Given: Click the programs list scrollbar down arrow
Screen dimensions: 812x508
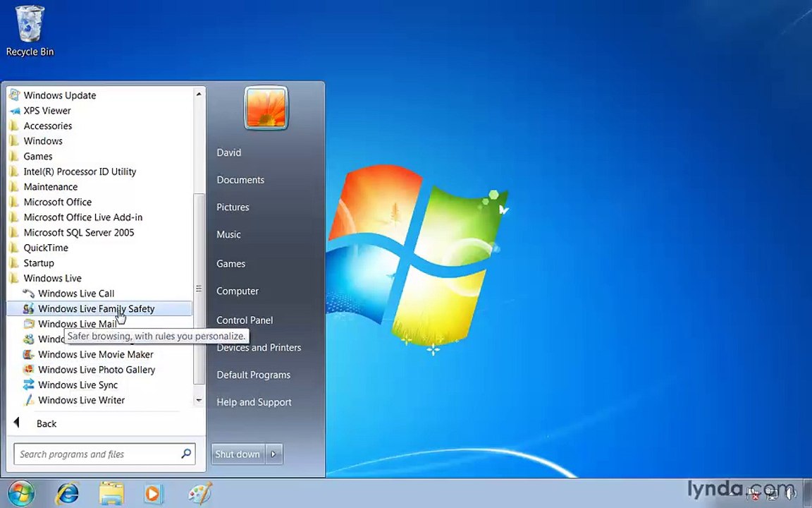Looking at the screenshot, I should (x=199, y=400).
